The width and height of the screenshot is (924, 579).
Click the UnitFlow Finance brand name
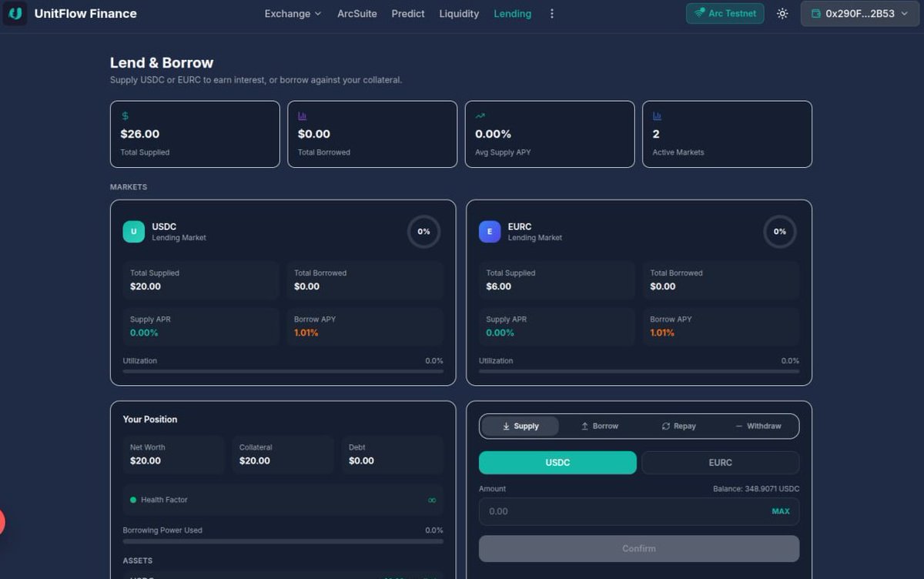point(85,14)
